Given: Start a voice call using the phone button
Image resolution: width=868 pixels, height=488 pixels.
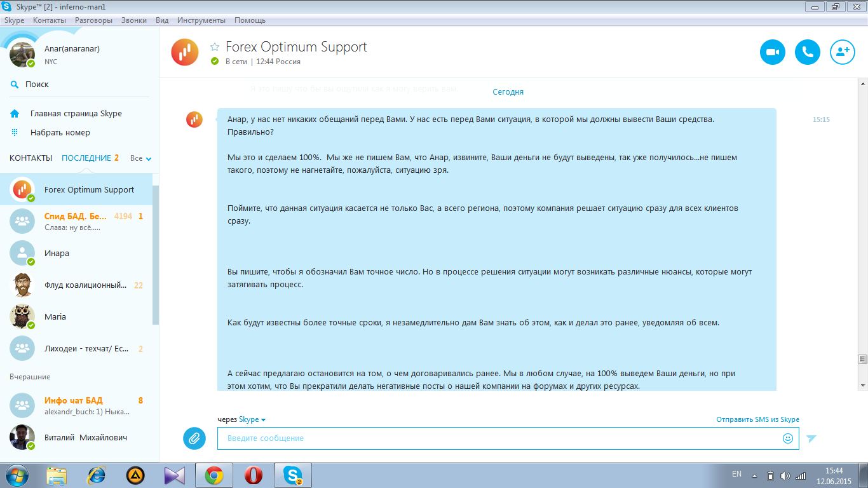Looking at the screenshot, I should tap(808, 52).
